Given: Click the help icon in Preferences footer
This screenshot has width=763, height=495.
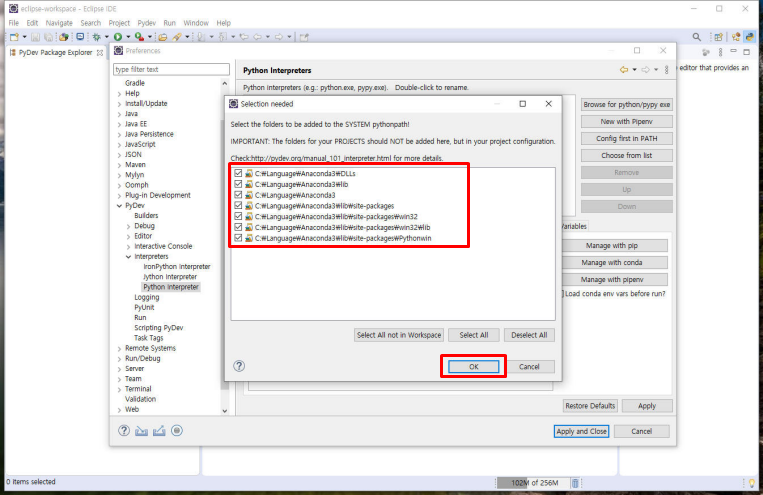Looking at the screenshot, I should click(124, 431).
